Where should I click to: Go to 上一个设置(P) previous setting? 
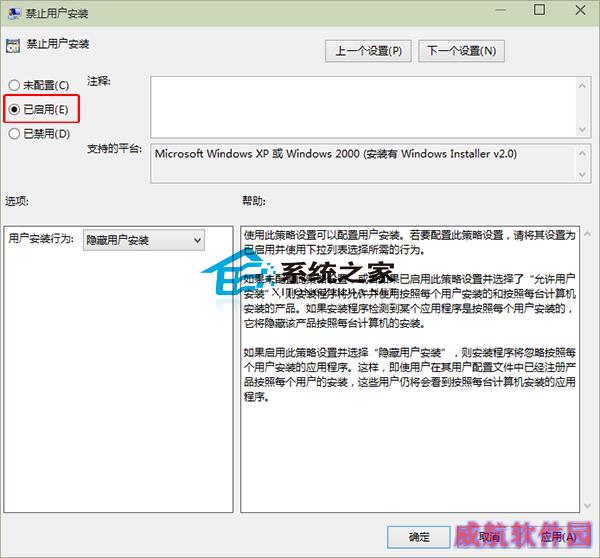coord(368,51)
